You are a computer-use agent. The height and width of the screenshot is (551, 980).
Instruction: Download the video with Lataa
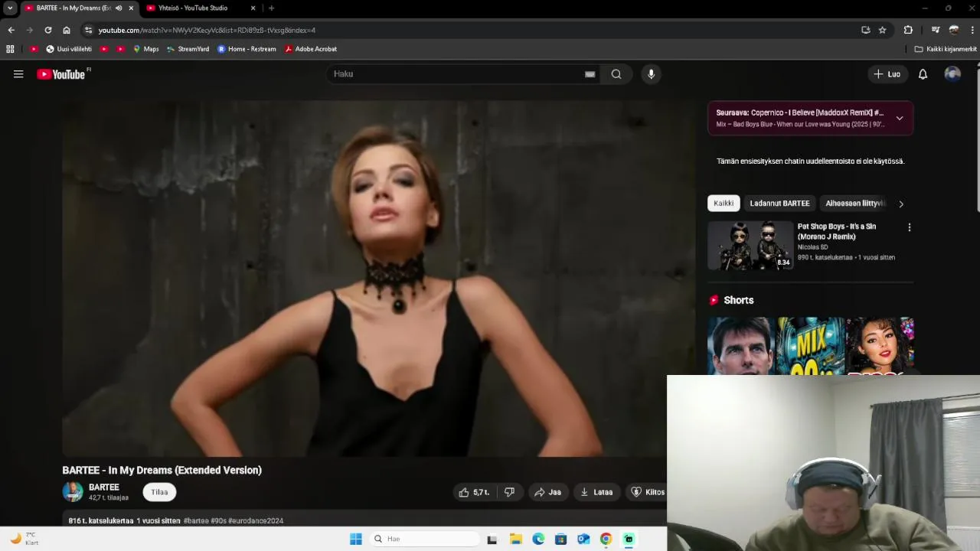click(596, 492)
